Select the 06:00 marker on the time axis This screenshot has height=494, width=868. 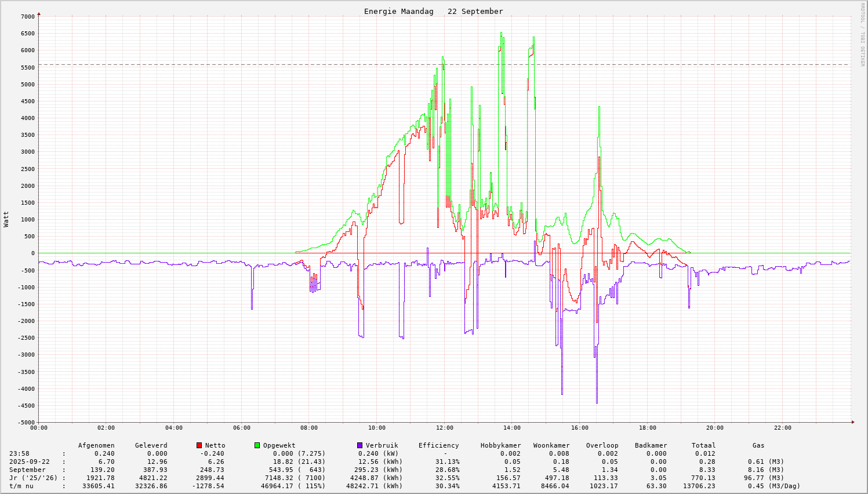[x=241, y=428]
